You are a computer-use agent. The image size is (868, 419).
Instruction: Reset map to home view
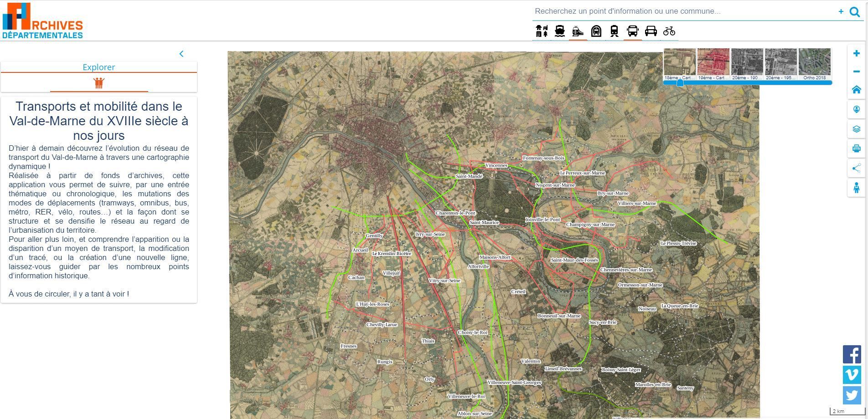[856, 90]
